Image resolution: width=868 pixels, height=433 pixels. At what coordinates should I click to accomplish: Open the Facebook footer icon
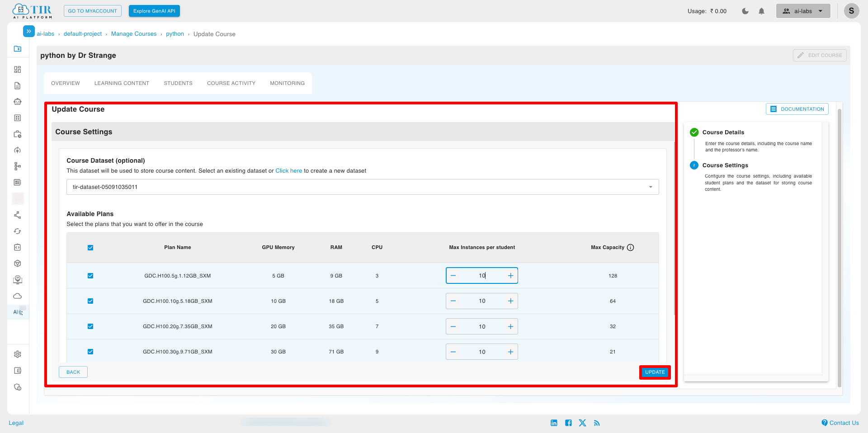tap(569, 423)
